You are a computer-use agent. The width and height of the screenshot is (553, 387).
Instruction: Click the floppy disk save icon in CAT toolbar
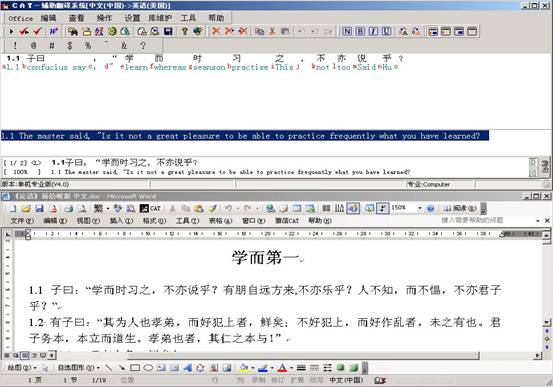tap(168, 31)
